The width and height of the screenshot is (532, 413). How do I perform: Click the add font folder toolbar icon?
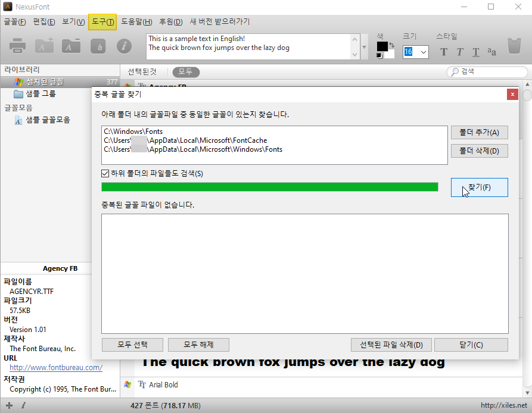click(x=45, y=46)
